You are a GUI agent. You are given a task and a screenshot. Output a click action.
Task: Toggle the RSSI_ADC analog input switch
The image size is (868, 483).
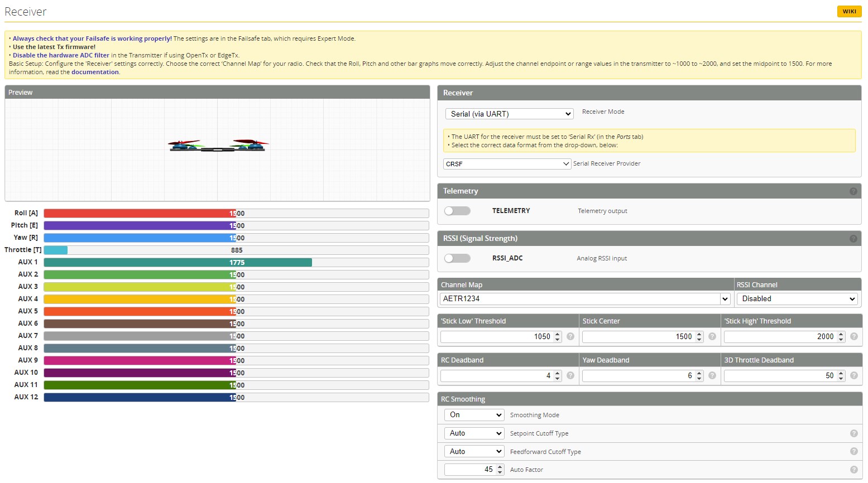pyautogui.click(x=457, y=258)
